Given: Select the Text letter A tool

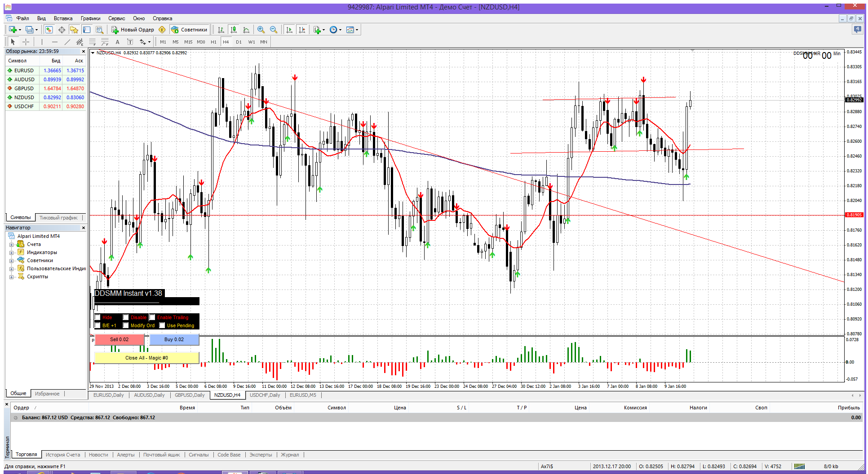Looking at the screenshot, I should pos(118,42).
